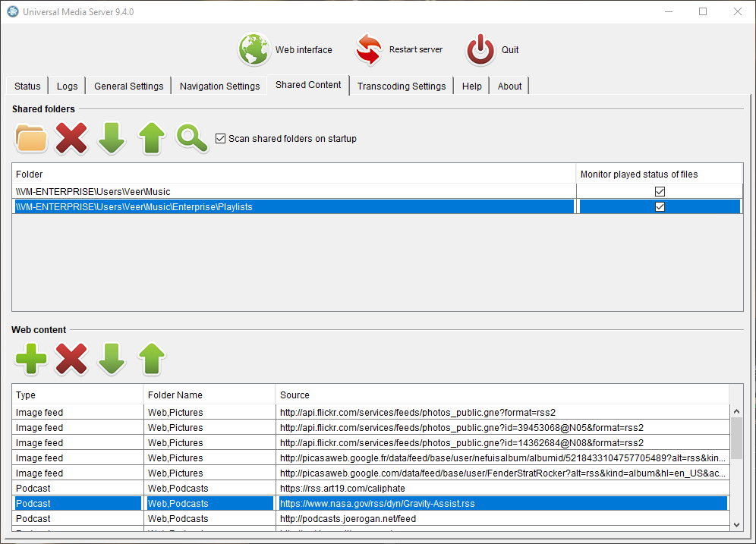
Task: Click the Restart server label
Action: [416, 49]
